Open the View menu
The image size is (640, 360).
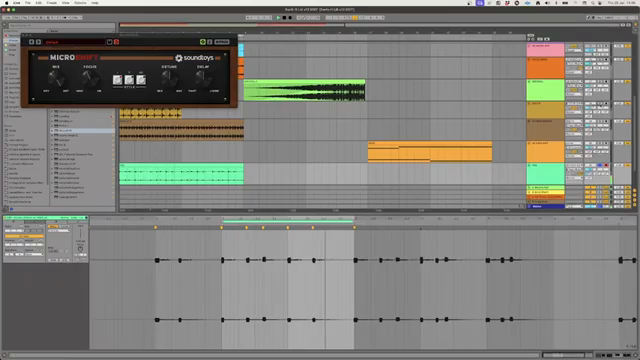click(65, 3)
